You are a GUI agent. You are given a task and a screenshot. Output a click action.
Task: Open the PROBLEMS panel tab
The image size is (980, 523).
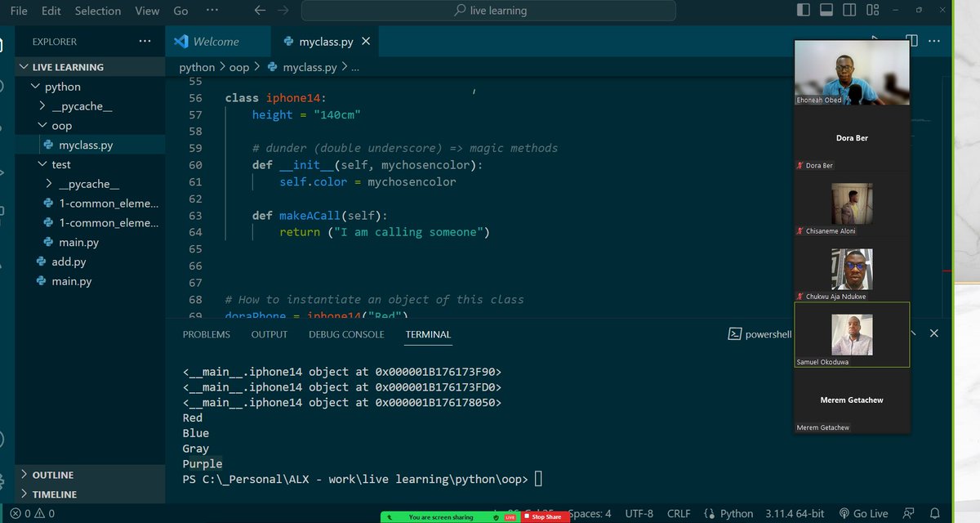207,334
